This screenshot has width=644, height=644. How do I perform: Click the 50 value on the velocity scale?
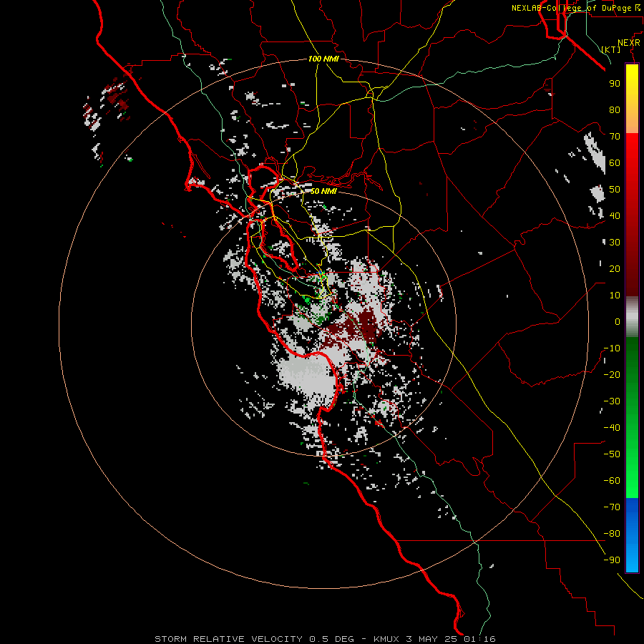[615, 190]
